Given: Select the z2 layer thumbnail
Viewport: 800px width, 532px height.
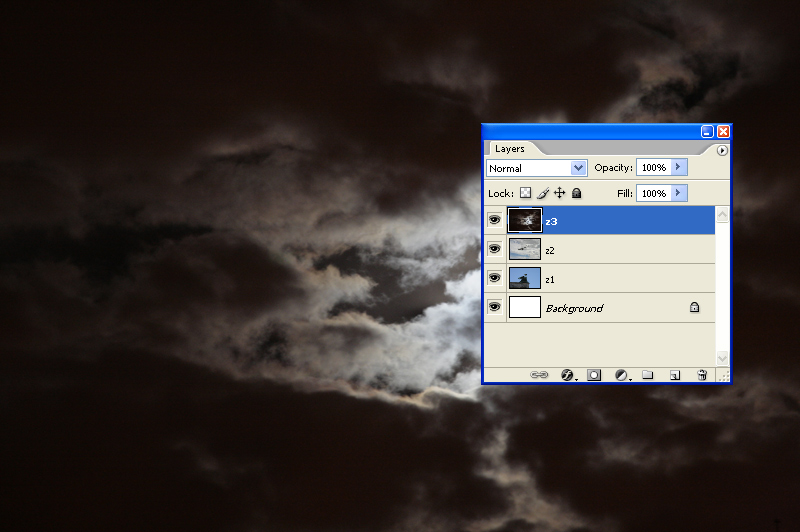Looking at the screenshot, I should (x=524, y=249).
